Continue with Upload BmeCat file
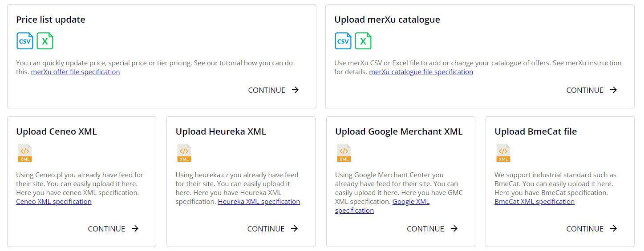Viewport: 644px width, 251px height. [592, 229]
